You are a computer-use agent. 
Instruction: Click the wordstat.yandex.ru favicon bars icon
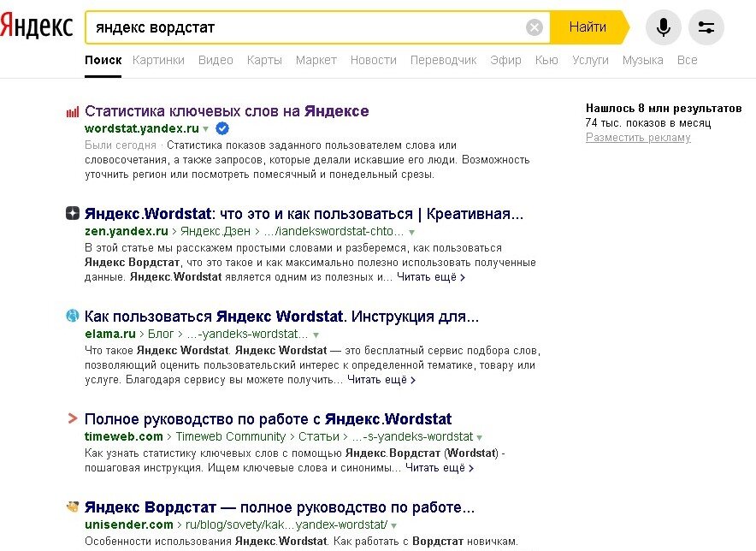(73, 112)
